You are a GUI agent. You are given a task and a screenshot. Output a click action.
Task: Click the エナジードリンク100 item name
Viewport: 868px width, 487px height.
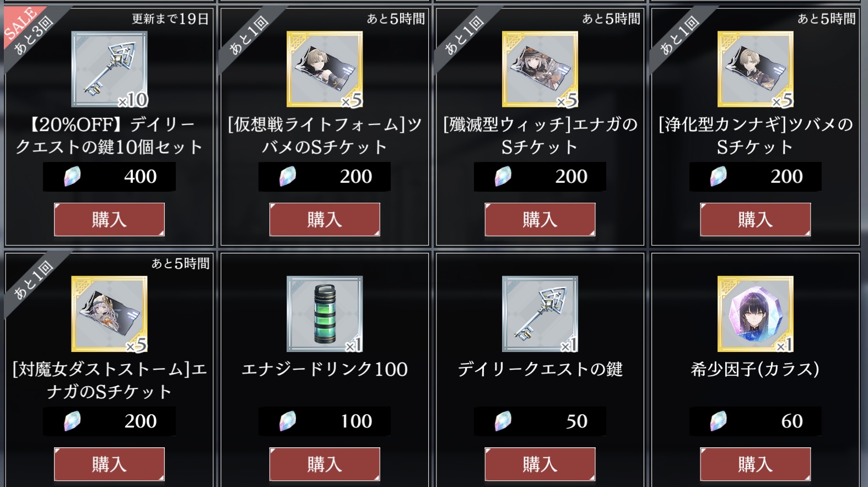tap(325, 369)
